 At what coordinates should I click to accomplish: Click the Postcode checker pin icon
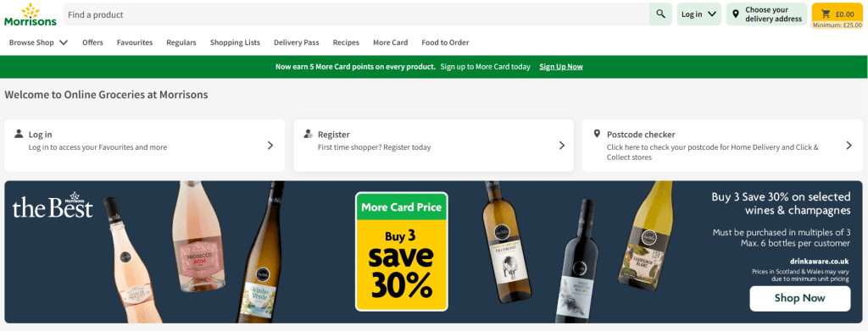[x=597, y=134]
